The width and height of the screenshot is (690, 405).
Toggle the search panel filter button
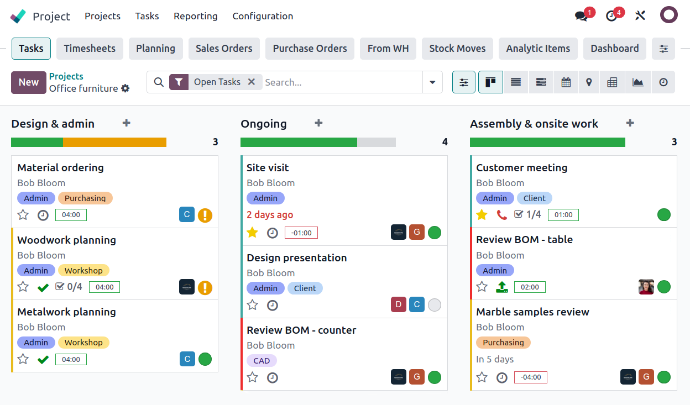(464, 82)
